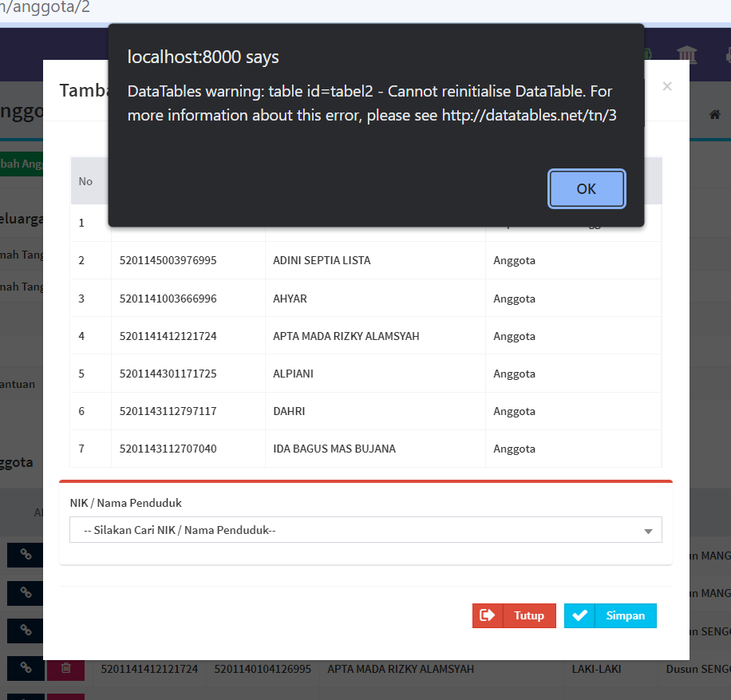Click the exit icon on the Tutup button
Screen dimensions: 731x700
click(x=488, y=615)
